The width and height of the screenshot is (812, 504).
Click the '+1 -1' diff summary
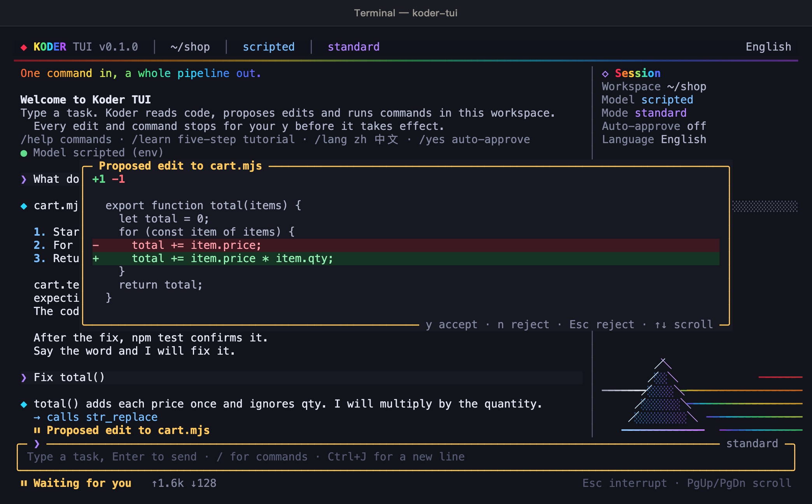(108, 179)
